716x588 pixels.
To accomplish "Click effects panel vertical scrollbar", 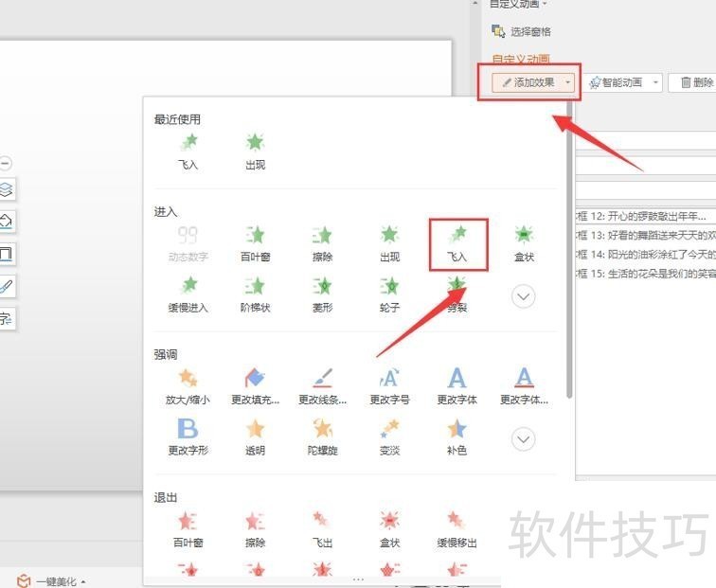I will [569, 249].
